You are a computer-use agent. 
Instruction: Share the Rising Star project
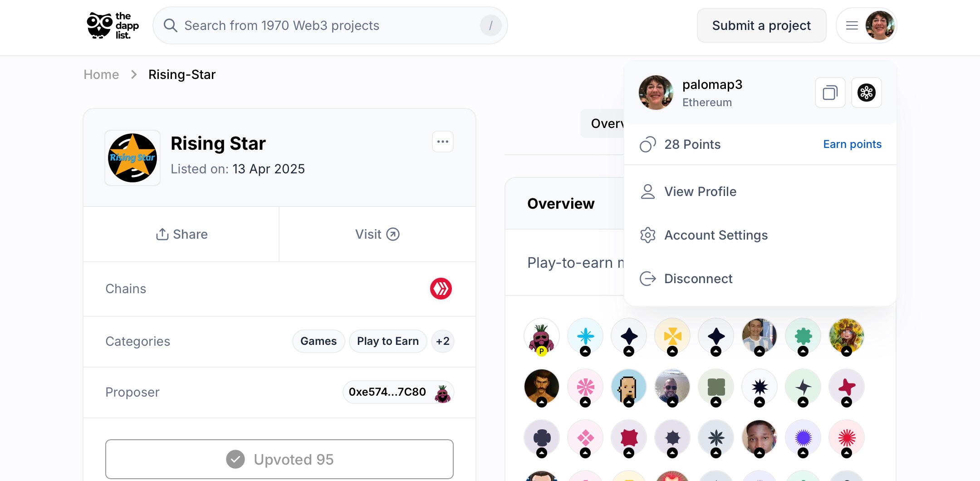tap(181, 234)
